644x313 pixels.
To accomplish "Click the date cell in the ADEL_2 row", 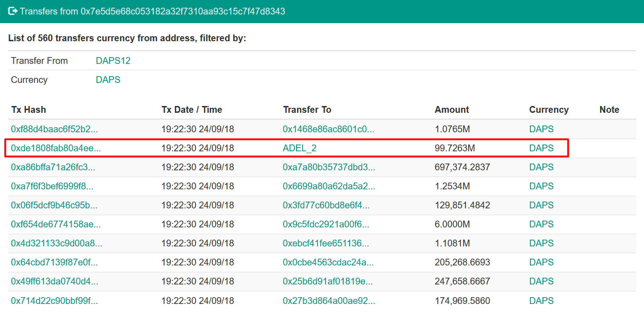I will click(x=197, y=148).
